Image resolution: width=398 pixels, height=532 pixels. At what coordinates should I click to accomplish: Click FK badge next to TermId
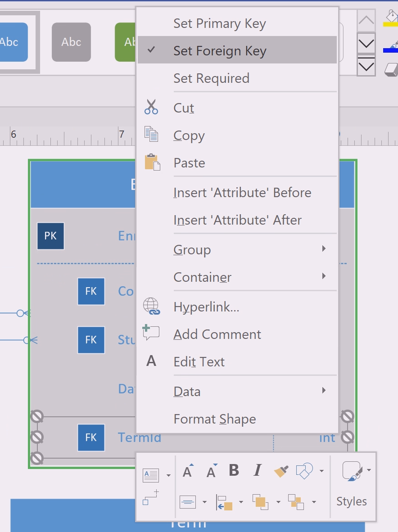[91, 437]
